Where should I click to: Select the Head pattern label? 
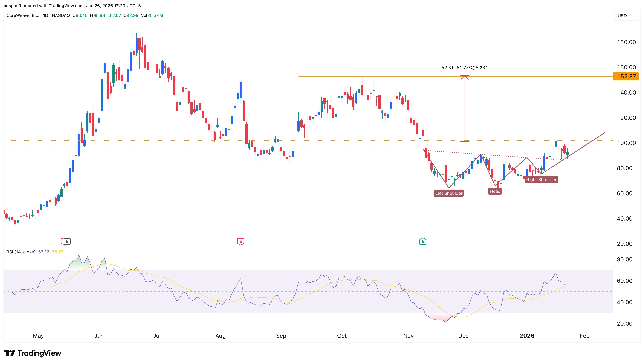pyautogui.click(x=495, y=191)
